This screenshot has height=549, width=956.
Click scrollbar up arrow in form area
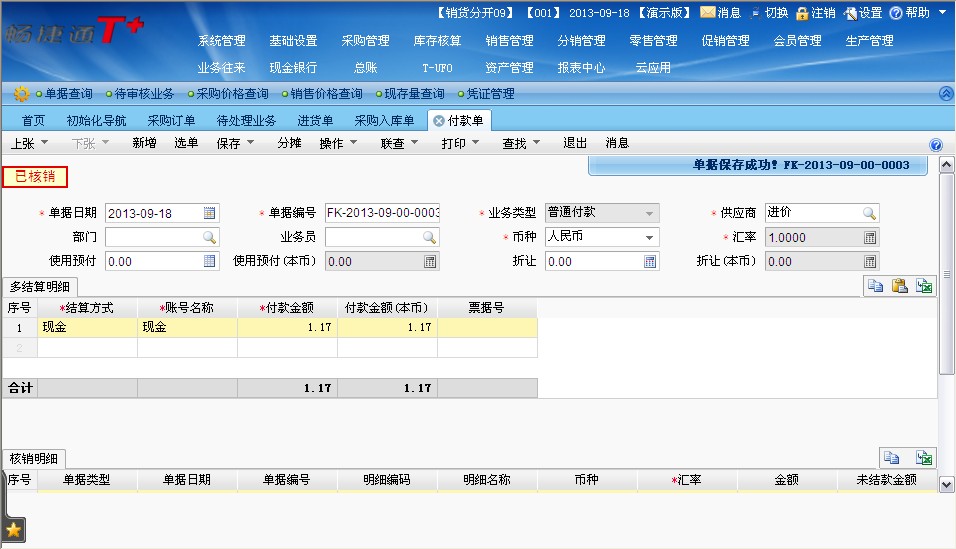coord(946,165)
